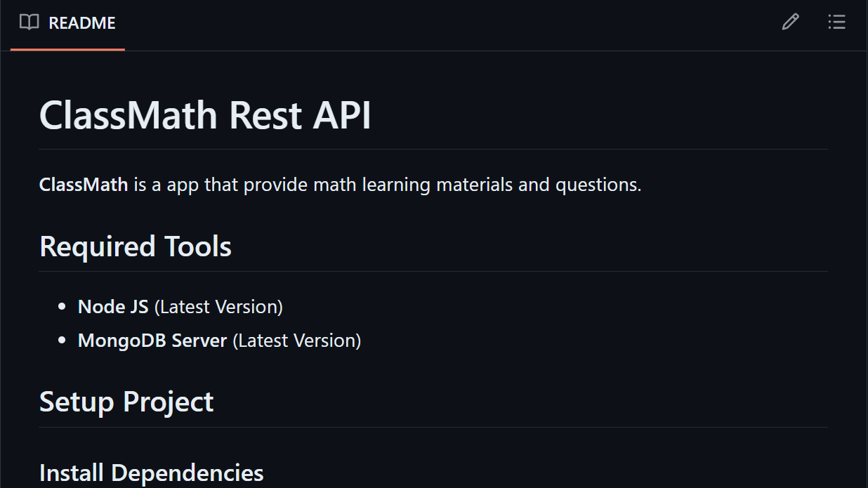Show the table of contents via bulleted-list icon
868x488 pixels.
(836, 22)
